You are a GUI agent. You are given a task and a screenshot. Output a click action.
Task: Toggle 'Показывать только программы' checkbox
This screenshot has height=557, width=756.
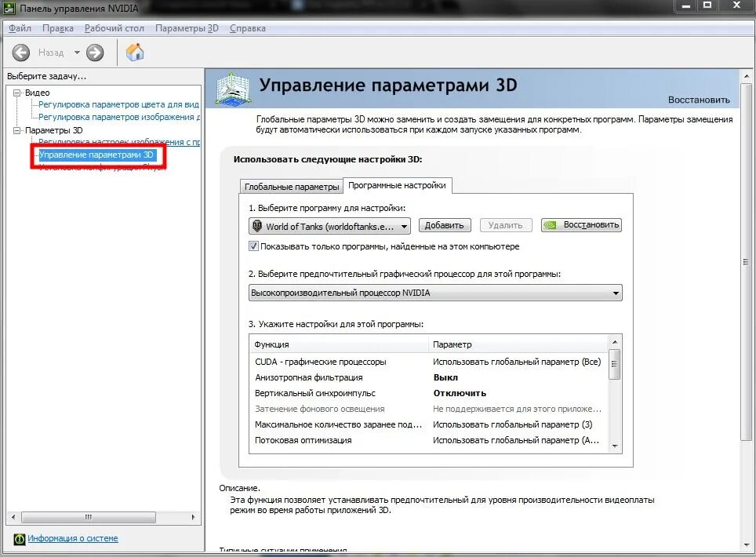pos(253,246)
